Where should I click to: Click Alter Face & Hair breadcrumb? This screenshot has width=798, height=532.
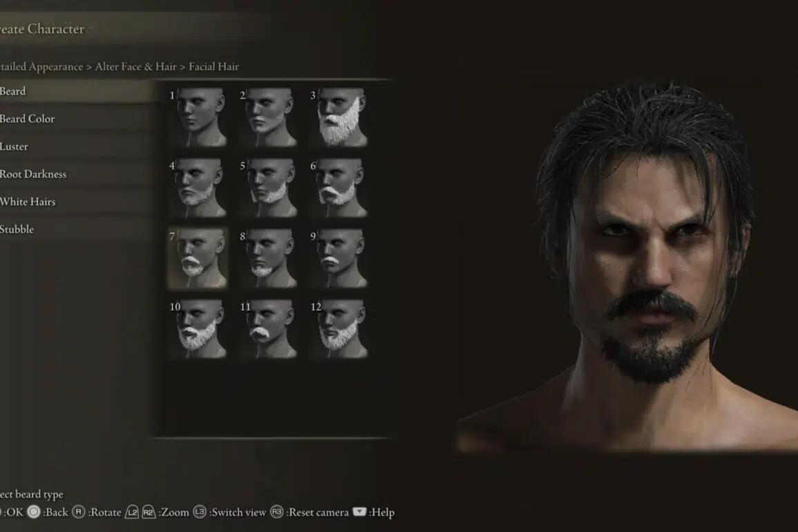[x=136, y=67]
